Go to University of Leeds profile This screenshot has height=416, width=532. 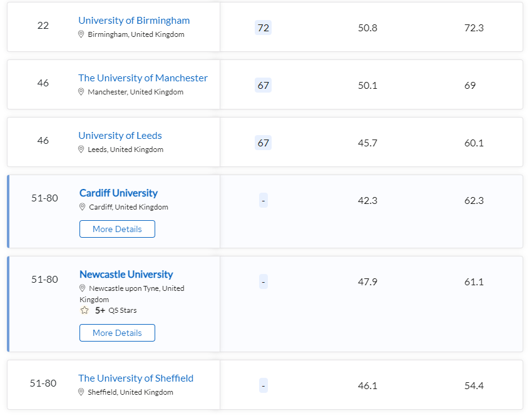120,136
